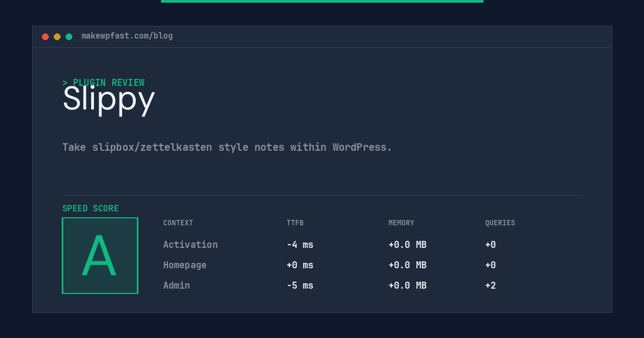Click the MEMORY column header
644x338 pixels.
click(401, 223)
